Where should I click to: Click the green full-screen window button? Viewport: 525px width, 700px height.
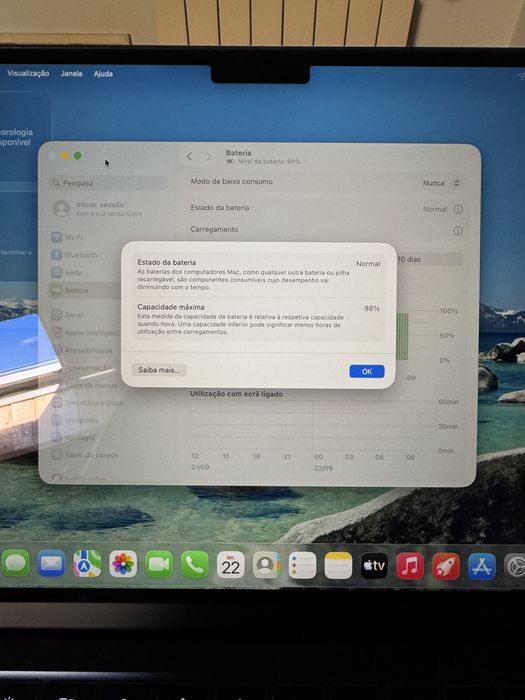pos(77,156)
